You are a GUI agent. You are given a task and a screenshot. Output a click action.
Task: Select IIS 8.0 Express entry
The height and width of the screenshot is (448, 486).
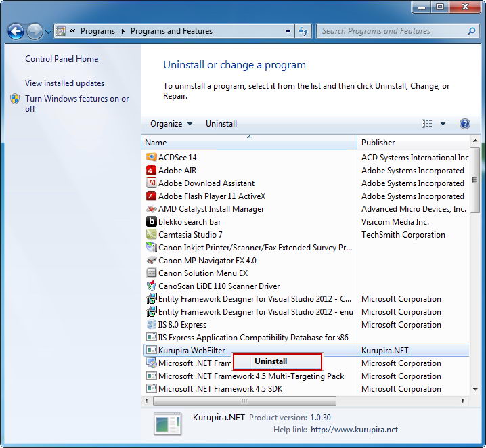182,325
